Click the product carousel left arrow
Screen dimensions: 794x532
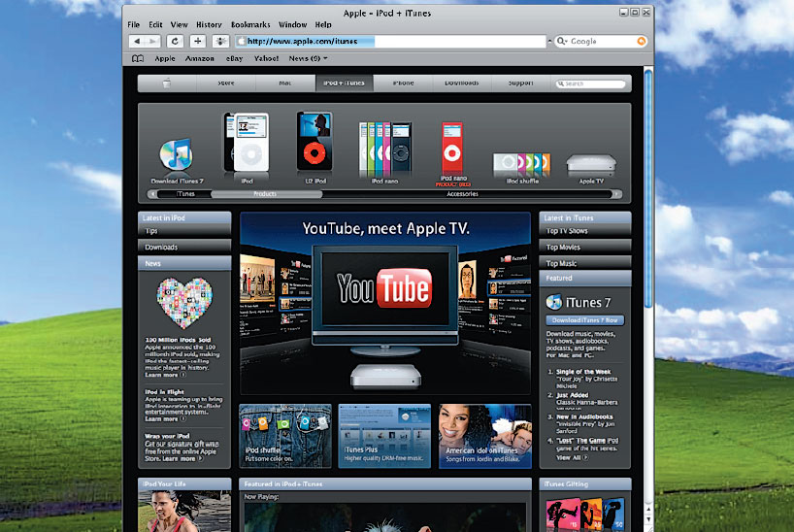coord(152,193)
